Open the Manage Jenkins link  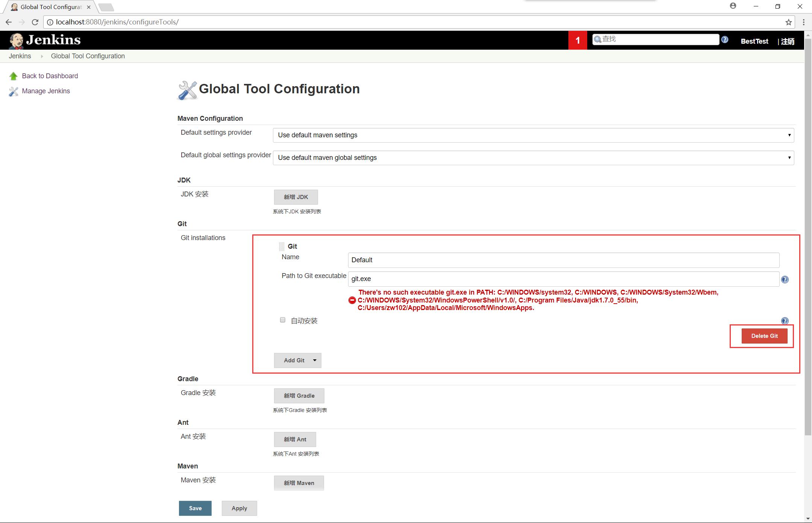point(46,91)
